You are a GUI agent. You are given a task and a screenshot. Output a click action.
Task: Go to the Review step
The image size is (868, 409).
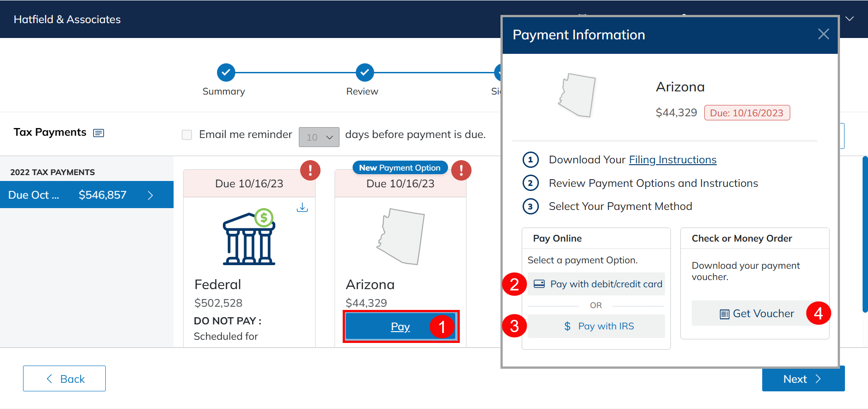point(364,72)
